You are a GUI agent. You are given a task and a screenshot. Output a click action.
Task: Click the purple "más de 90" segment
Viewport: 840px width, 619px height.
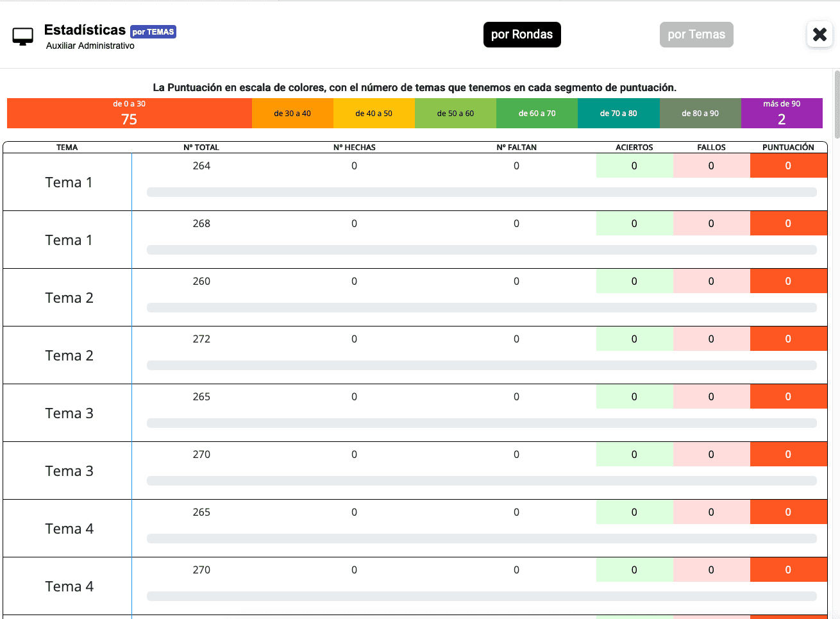(x=781, y=113)
